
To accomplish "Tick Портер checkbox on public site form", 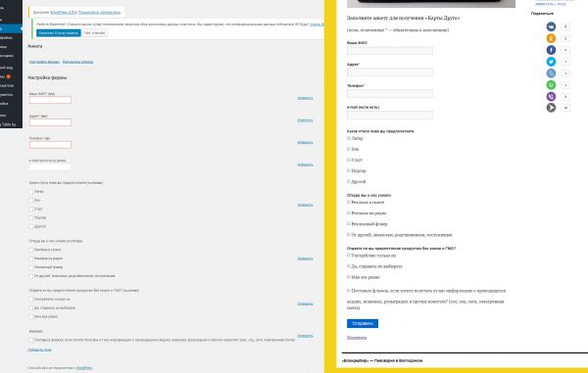I will coord(349,170).
